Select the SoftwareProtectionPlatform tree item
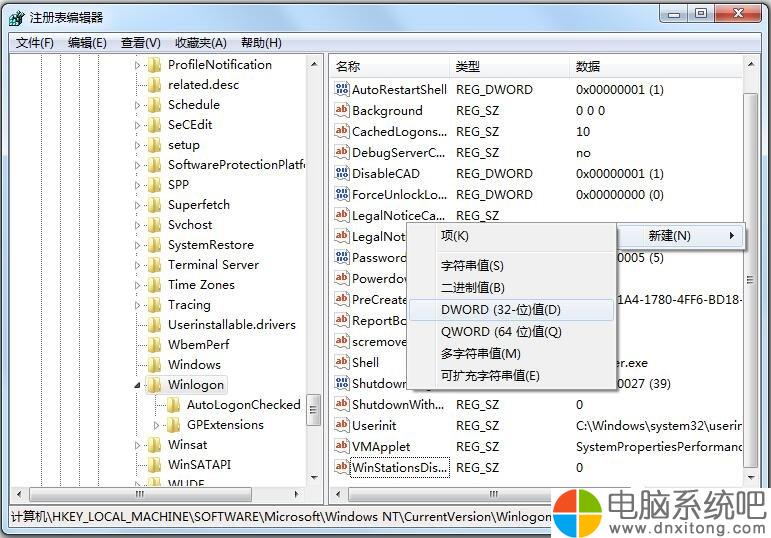This screenshot has height=538, width=771. [x=236, y=165]
